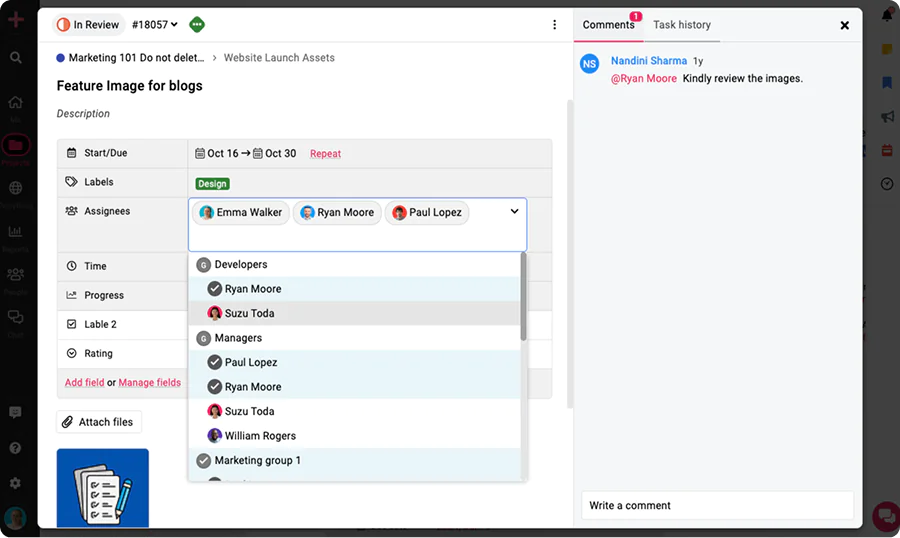Open People icon in the sidebar
Screen dimensions: 900x538
[15, 274]
